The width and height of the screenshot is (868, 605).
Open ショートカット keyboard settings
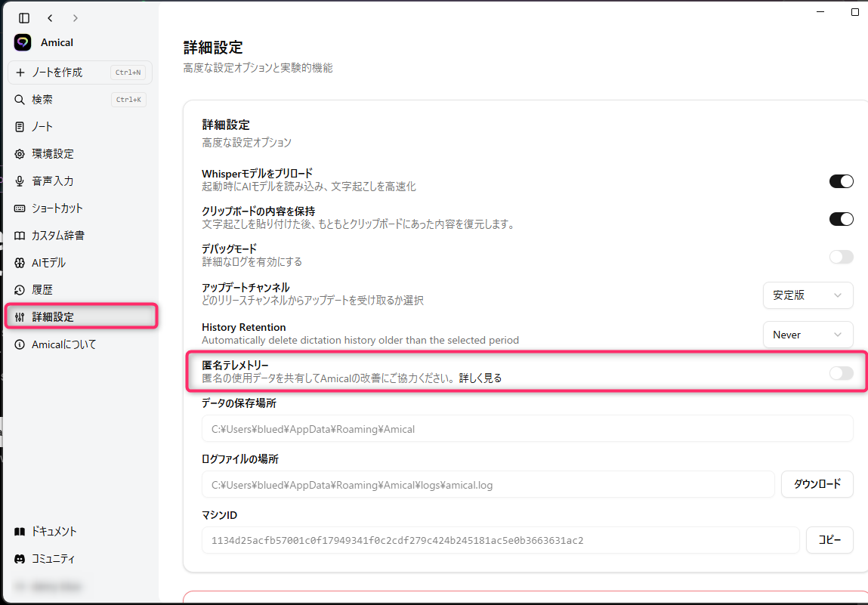(x=57, y=208)
